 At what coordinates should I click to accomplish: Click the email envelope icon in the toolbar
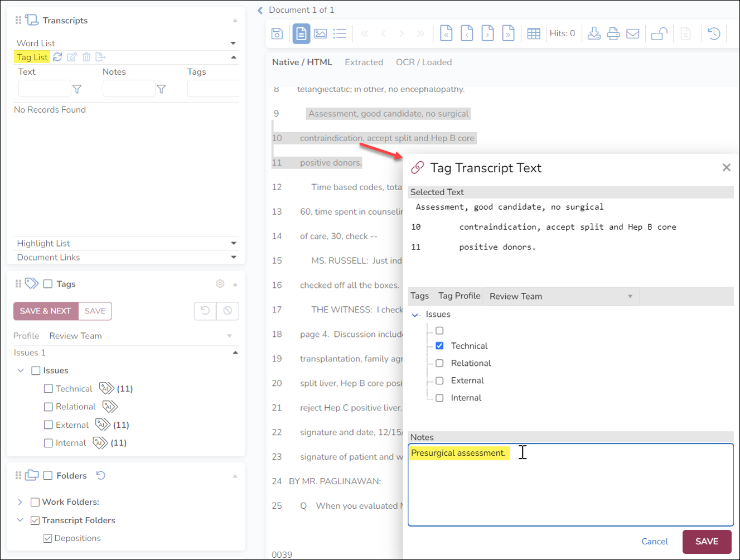click(633, 33)
